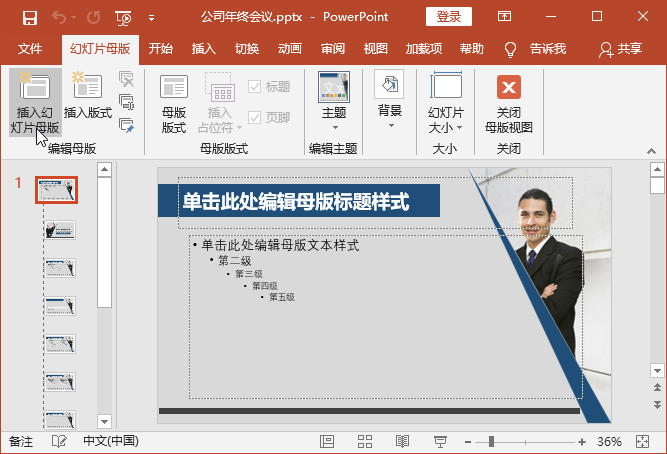Open the 插入占位符 dropdown
667x454 pixels.
pos(220,103)
